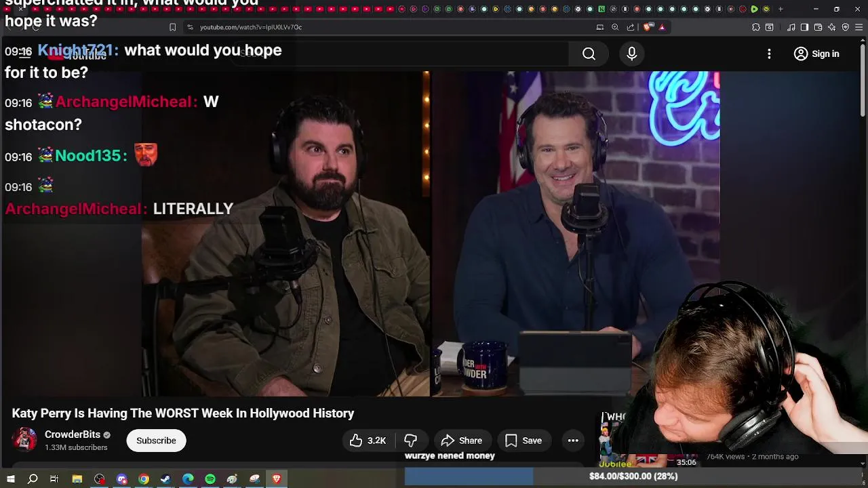The height and width of the screenshot is (488, 868).
Task: Open Task View on the taskbar
Action: [x=54, y=479]
